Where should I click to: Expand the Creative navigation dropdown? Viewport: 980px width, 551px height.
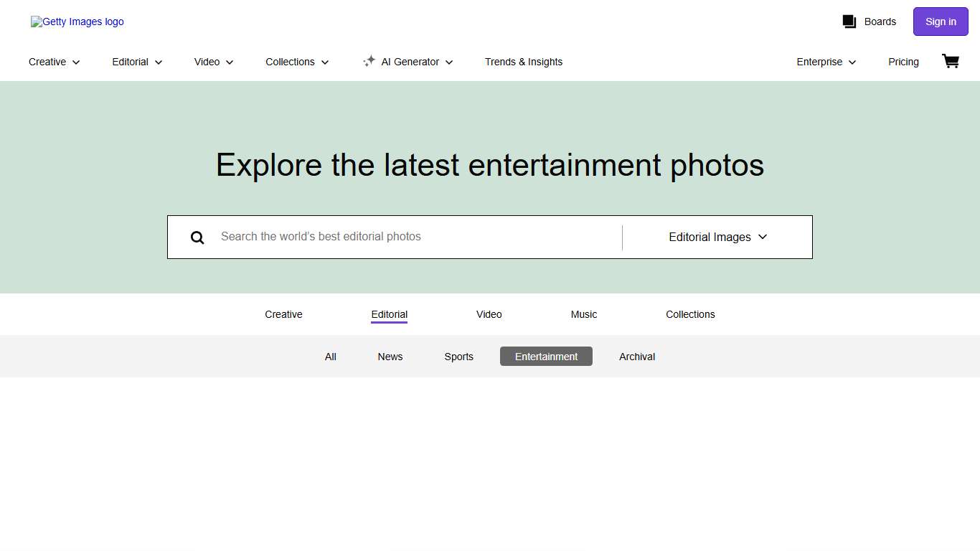(x=54, y=62)
